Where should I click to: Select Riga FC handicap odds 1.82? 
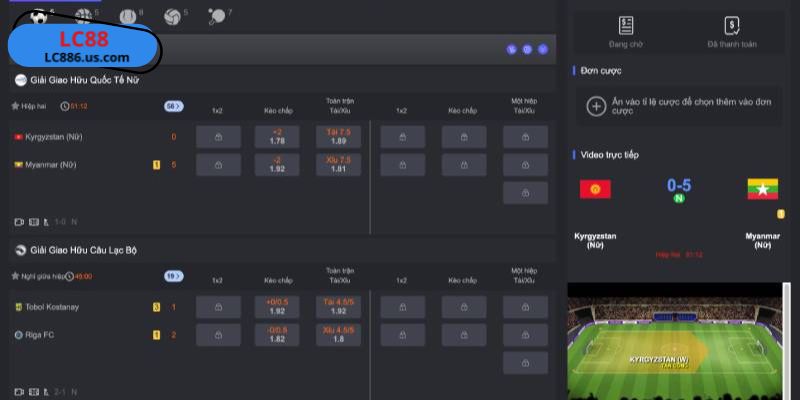(x=277, y=335)
